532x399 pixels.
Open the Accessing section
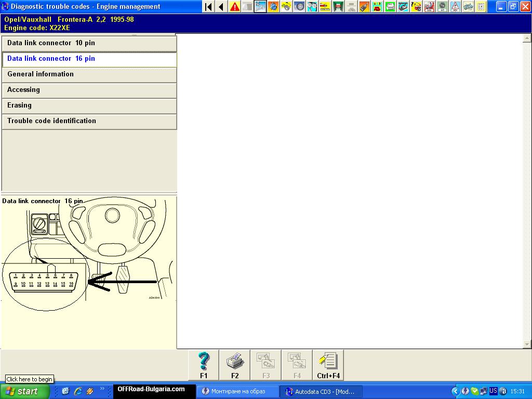coord(89,90)
